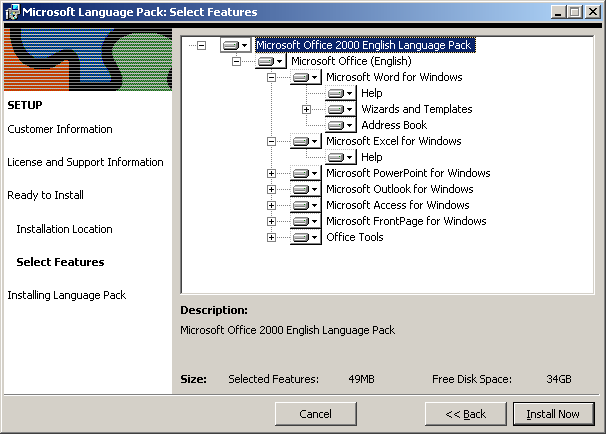Collapse the Office 2000 English Language Pack root node

pyautogui.click(x=201, y=45)
